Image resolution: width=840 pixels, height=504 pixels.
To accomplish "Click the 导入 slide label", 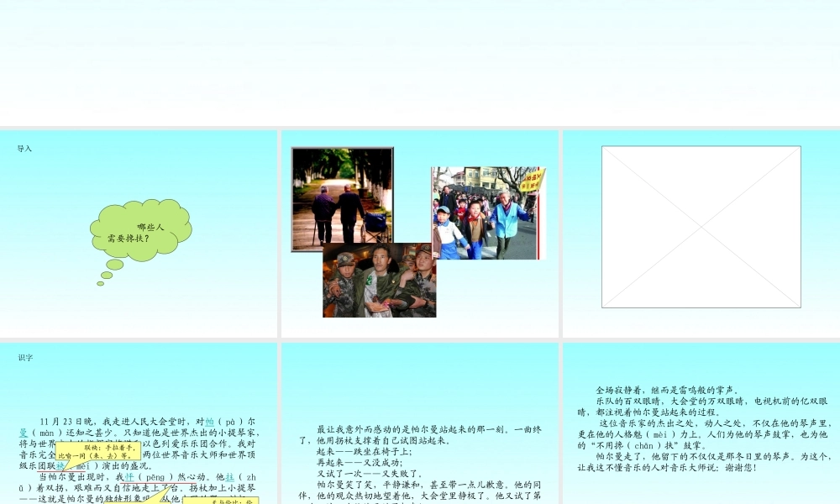I will tap(24, 149).
